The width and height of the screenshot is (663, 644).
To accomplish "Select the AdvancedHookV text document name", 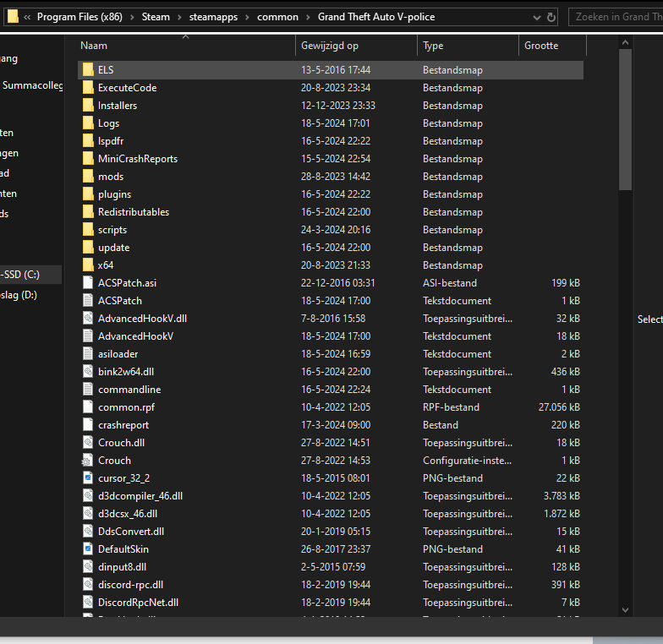I will click(135, 336).
